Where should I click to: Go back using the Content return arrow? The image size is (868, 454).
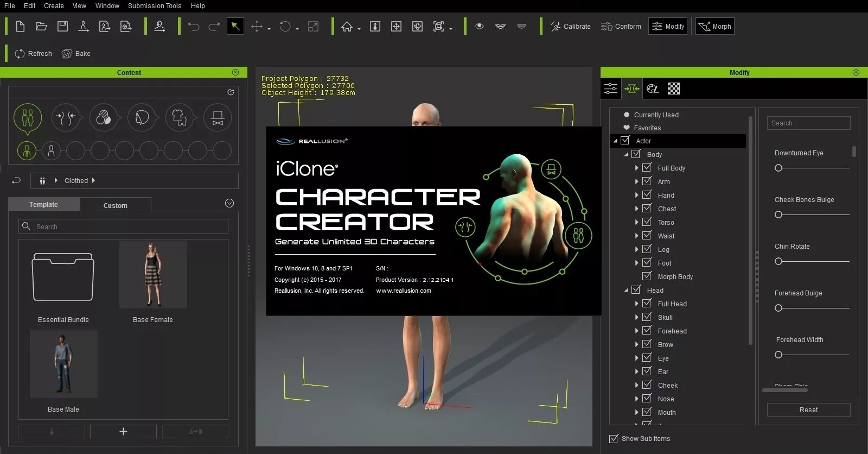(x=16, y=180)
